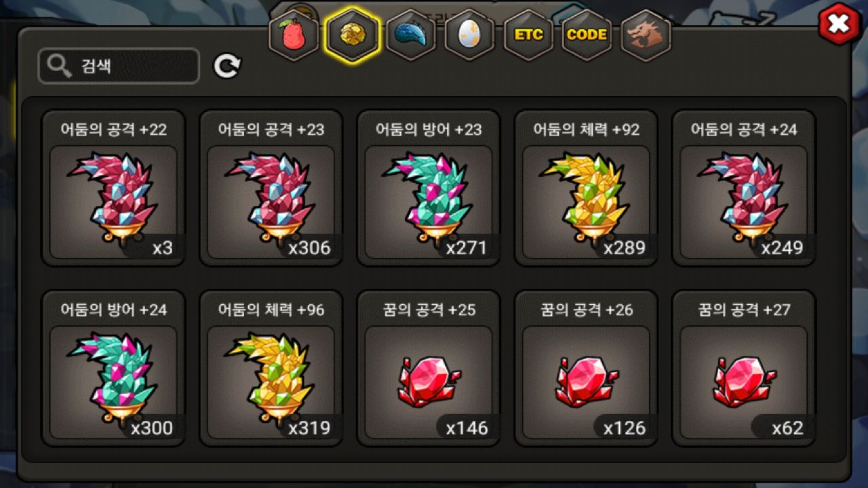Focus the 검색 search field
This screenshot has width=868, height=488.
(119, 66)
